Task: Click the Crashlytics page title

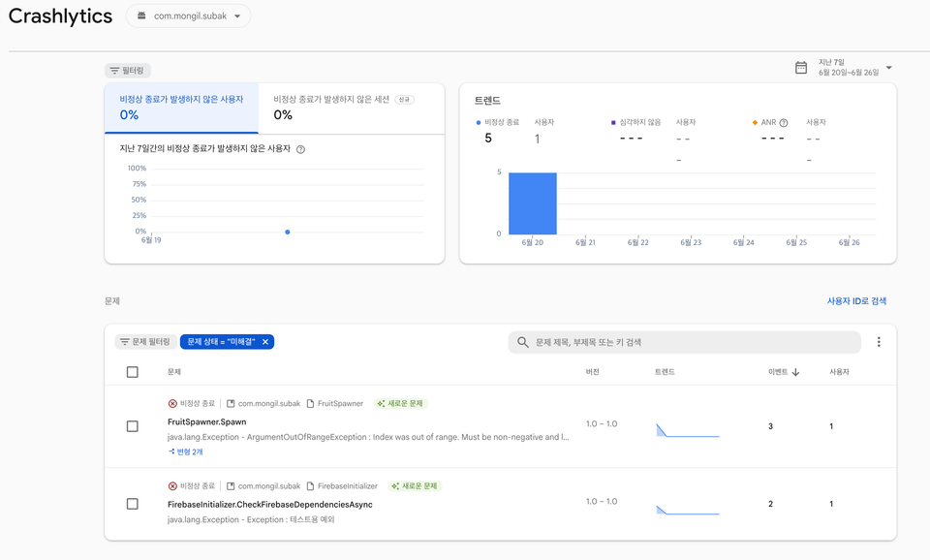Action: 60,16
